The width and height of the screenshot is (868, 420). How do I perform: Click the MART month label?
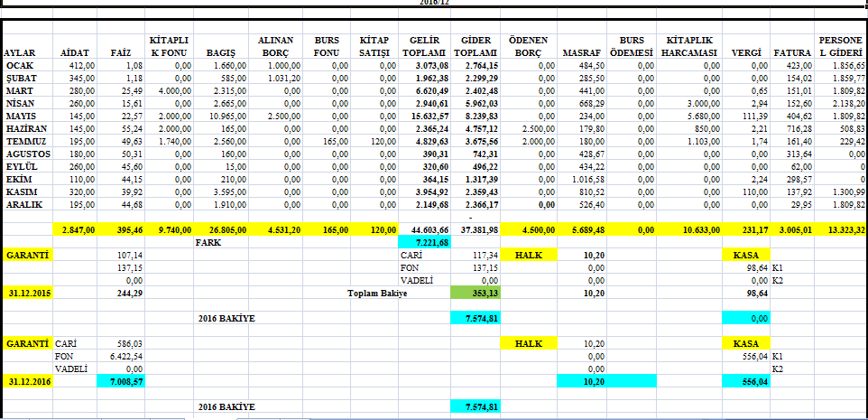tap(27, 91)
